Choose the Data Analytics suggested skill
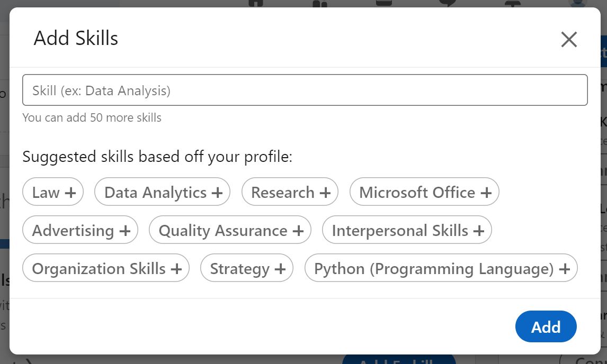Viewport: 607px width, 364px height. click(x=155, y=193)
